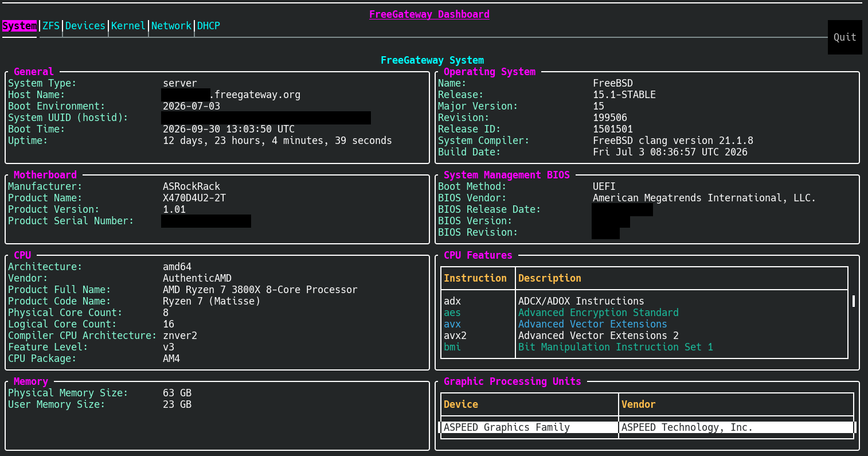Click the ASRockRack manufacturer value
The width and height of the screenshot is (868, 456).
tap(191, 186)
